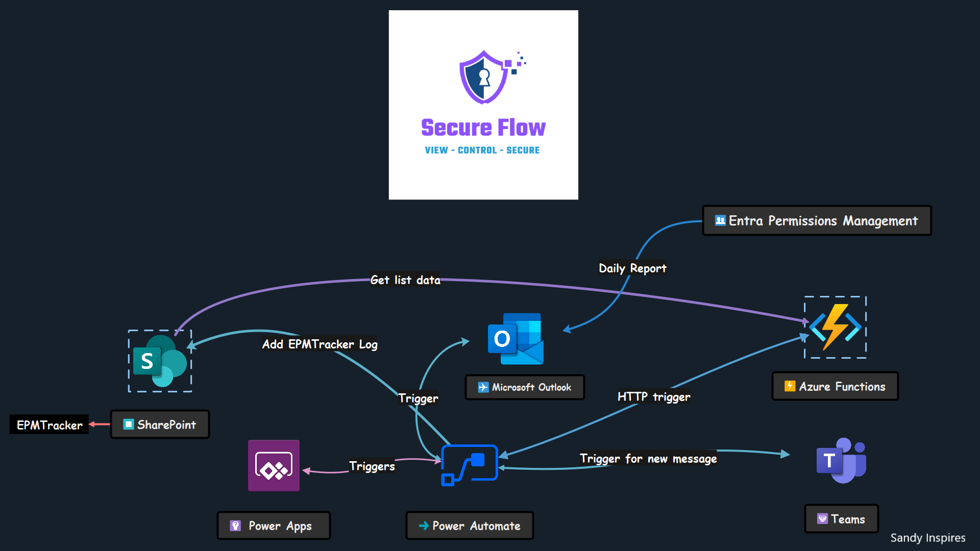Click the SharePoint label box
Image resolution: width=980 pixels, height=551 pixels.
160,424
